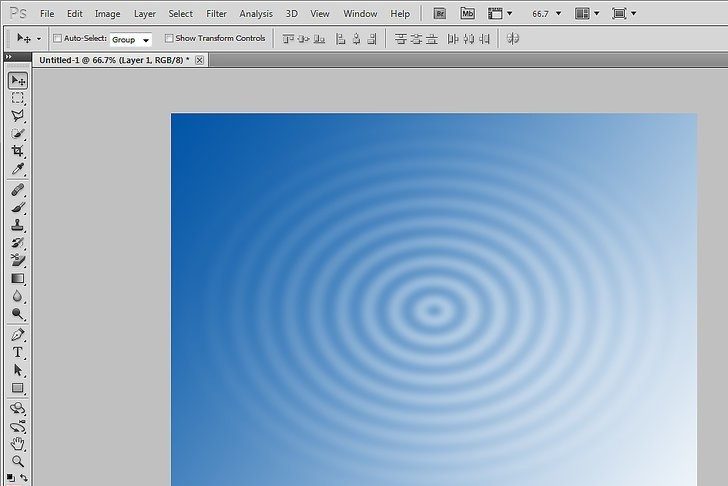The image size is (728, 486).
Task: Open the Arrange Documents dropdown
Action: click(588, 14)
